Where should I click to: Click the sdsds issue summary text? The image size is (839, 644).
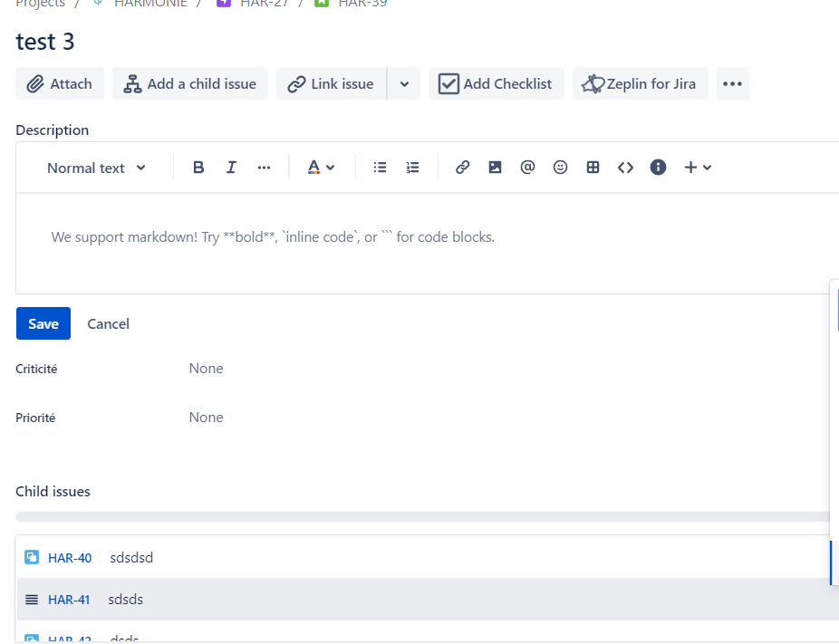pos(126,599)
